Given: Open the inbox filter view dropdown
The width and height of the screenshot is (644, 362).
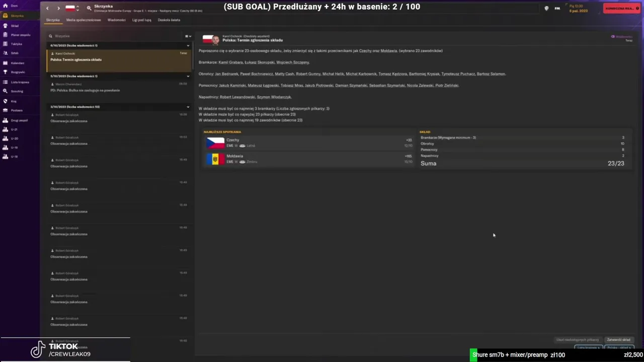Looking at the screenshot, I should [188, 36].
